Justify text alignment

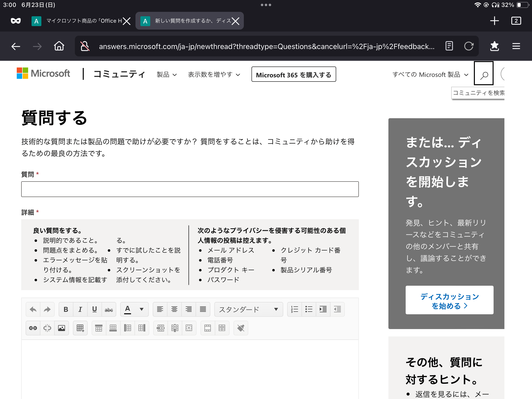tap(203, 309)
